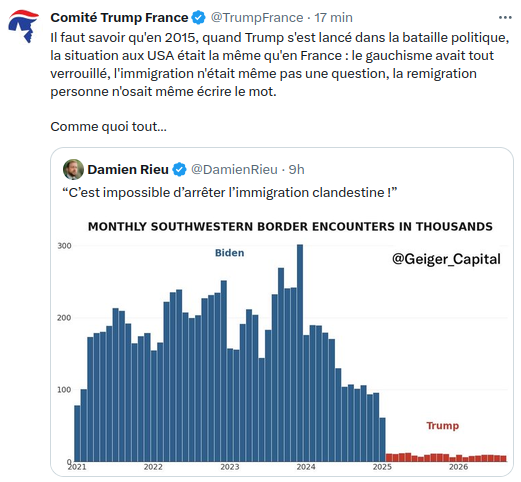Open the Comité Trump France display name

tap(119, 17)
